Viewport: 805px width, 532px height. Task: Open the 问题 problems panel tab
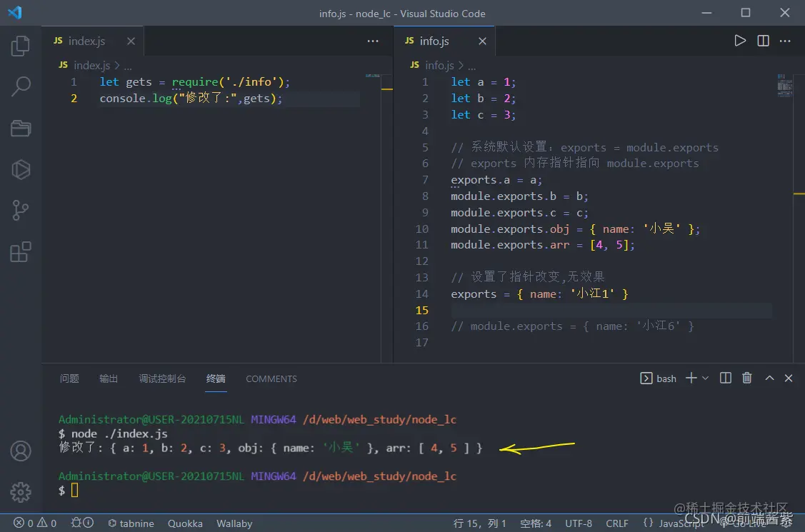(69, 378)
